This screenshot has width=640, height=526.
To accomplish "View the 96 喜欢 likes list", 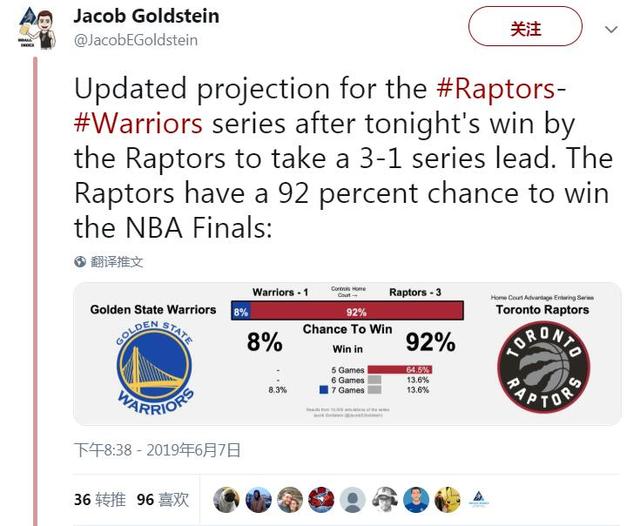I will coord(162,499).
